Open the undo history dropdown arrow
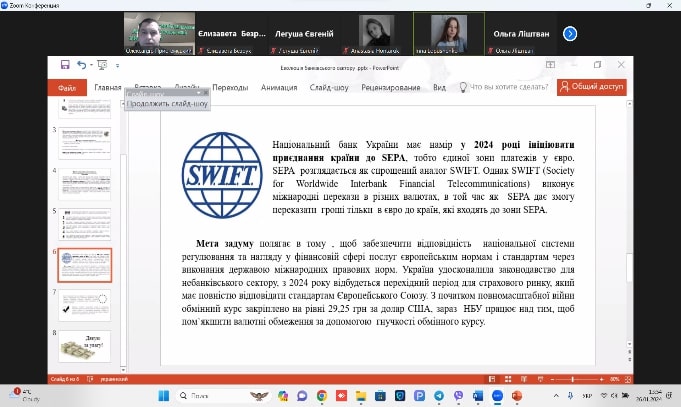The width and height of the screenshot is (681, 407). pyautogui.click(x=91, y=65)
